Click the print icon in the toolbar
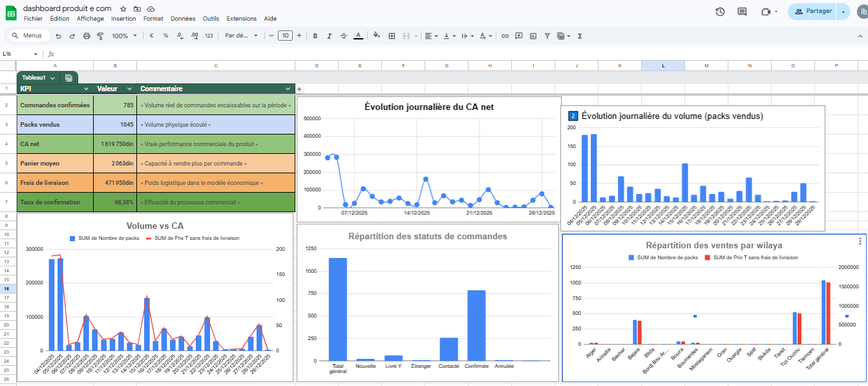Viewport: 868px width, 386px height. 86,36
